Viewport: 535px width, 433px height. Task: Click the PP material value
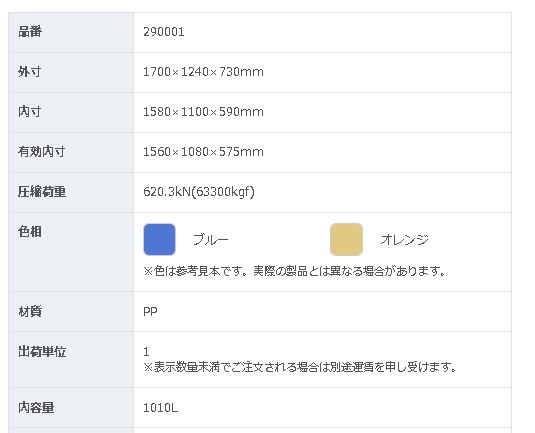coord(150,312)
